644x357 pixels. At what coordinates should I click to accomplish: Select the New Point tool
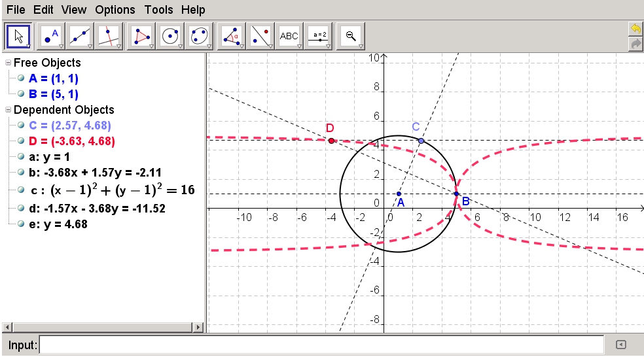coord(51,36)
